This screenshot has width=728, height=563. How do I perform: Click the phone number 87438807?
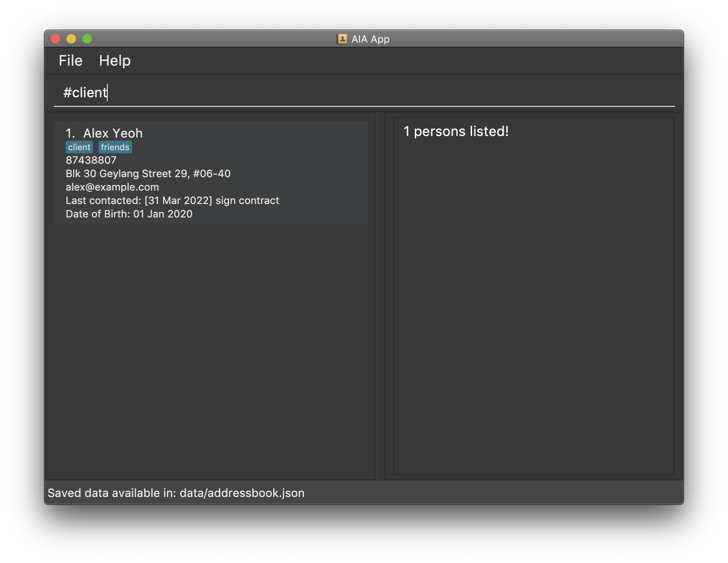(91, 160)
